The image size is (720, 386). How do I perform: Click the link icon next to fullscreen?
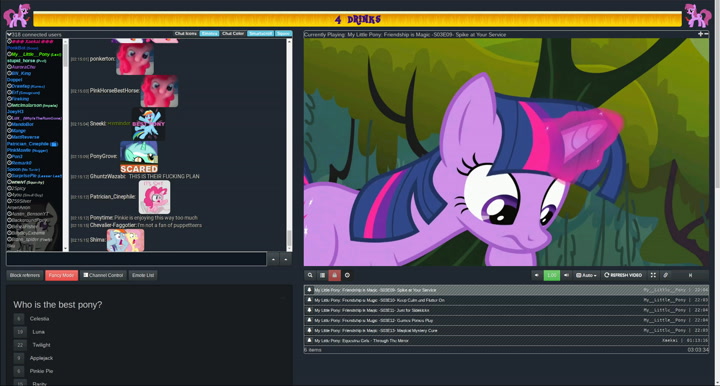click(665, 275)
